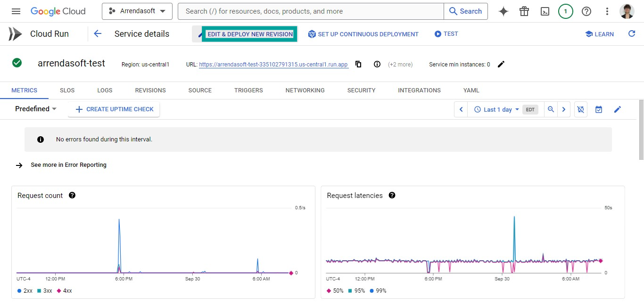644x304 pixels.
Task: Open notifications badge showing 1
Action: tap(566, 11)
